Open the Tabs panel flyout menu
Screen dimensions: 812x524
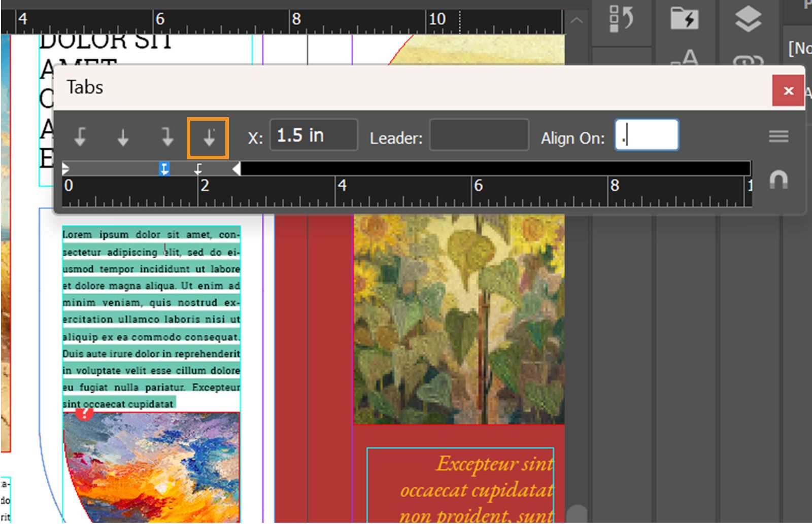click(x=779, y=136)
